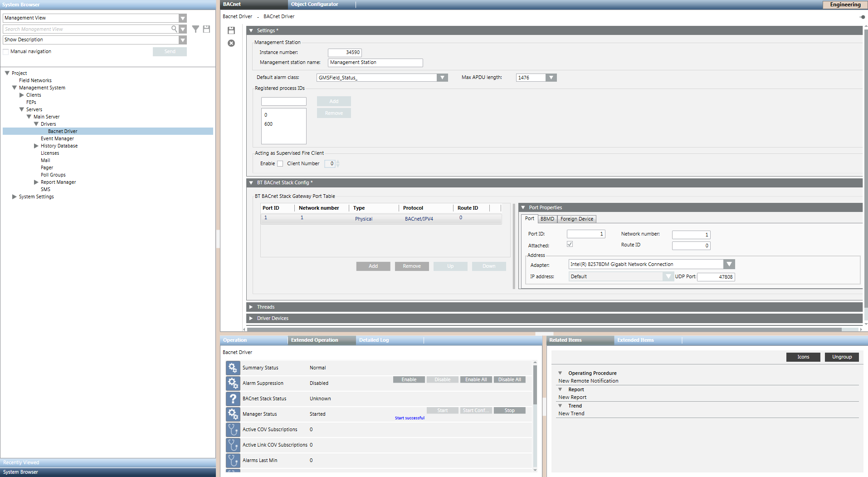The height and width of the screenshot is (477, 868).
Task: Increase the Client Number with the stepper
Action: pyautogui.click(x=338, y=162)
